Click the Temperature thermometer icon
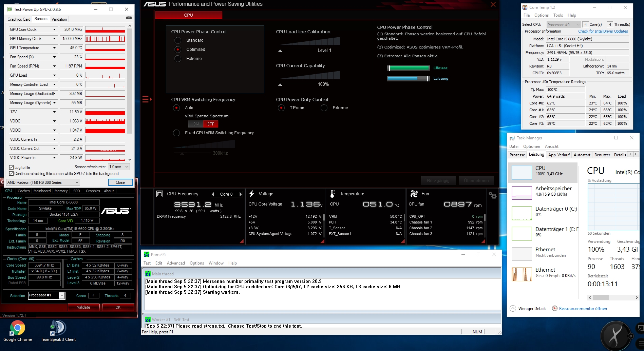 333,194
